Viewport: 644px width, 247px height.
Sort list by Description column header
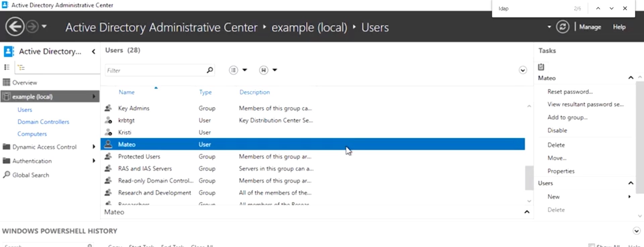pyautogui.click(x=255, y=92)
